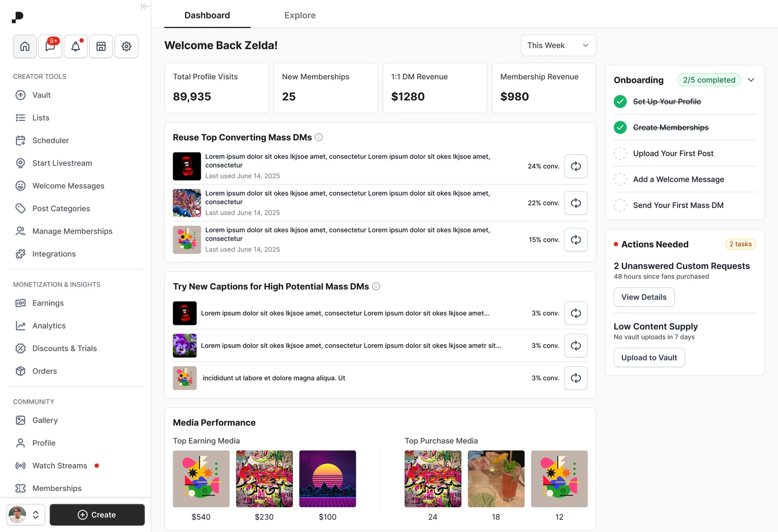Select the Dashboard tab
Viewport: 778px width, 532px height.
[207, 15]
